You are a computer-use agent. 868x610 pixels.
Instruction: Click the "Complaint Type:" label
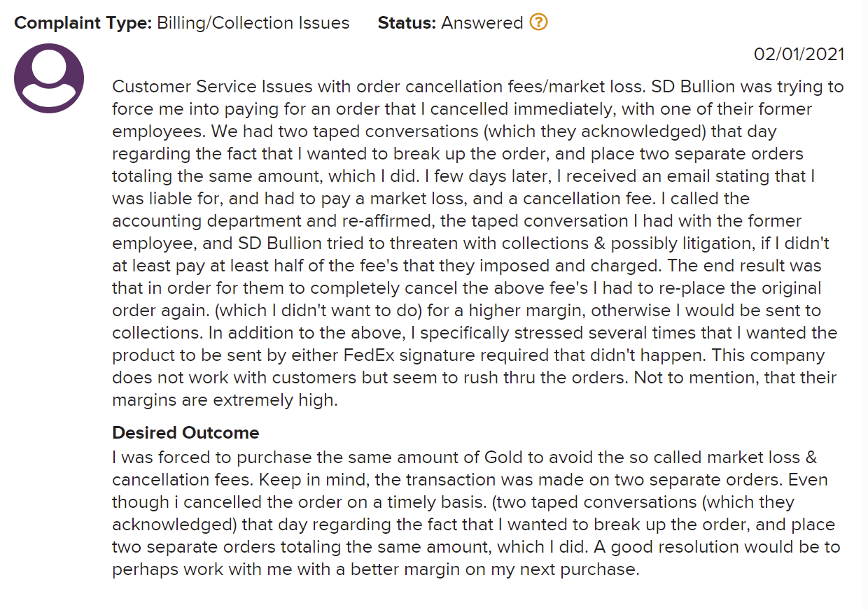(83, 23)
